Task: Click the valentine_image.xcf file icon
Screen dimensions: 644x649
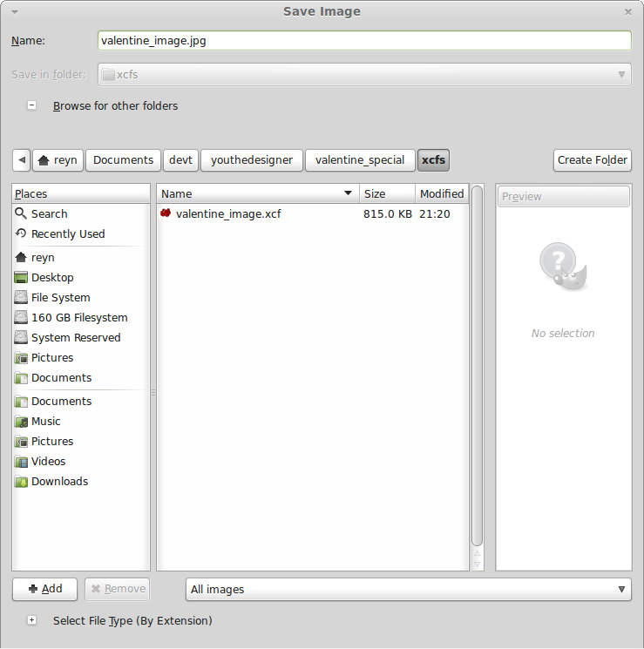Action: [x=166, y=213]
